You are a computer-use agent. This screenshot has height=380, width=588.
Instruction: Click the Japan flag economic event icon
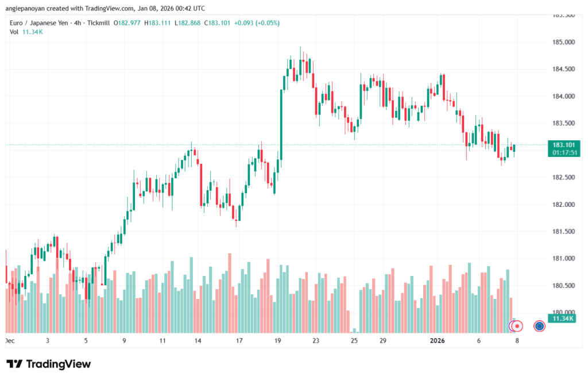tap(517, 326)
